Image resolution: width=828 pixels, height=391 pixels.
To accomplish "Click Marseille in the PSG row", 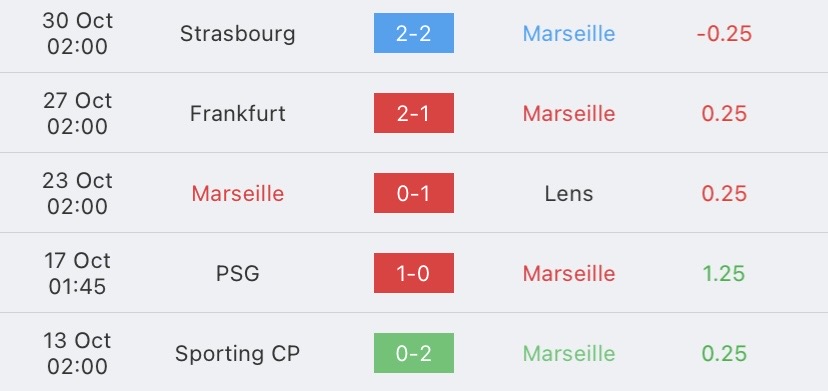I will pos(569,274).
